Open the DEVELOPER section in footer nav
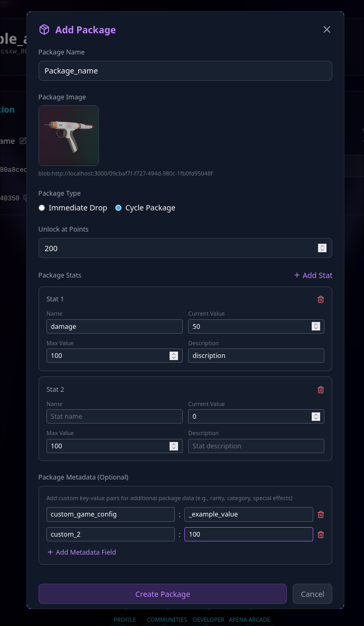The image size is (364, 626). 208,620
